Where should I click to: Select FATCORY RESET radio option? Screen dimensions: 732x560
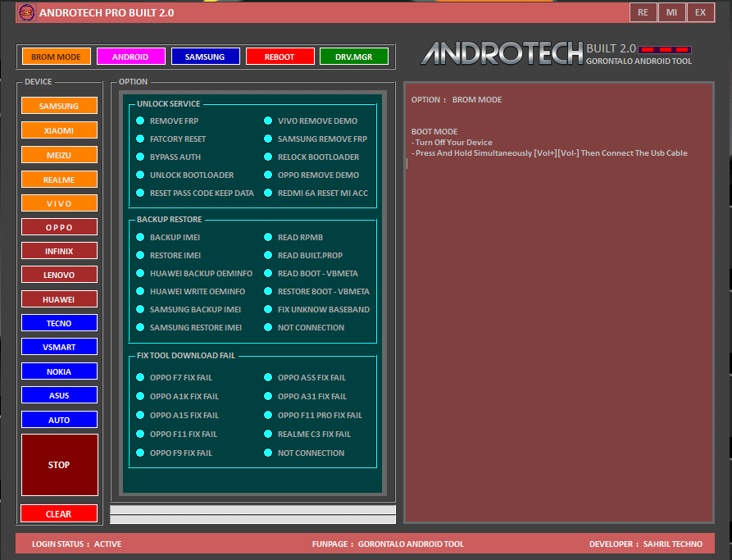(x=170, y=139)
